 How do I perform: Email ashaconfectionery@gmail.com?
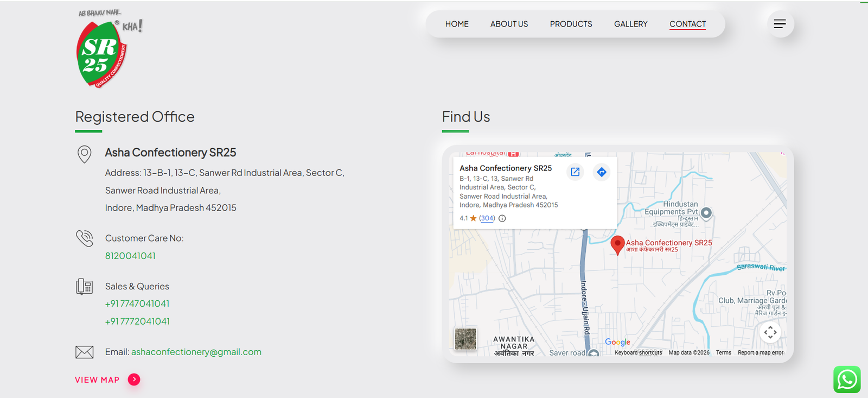tap(196, 352)
